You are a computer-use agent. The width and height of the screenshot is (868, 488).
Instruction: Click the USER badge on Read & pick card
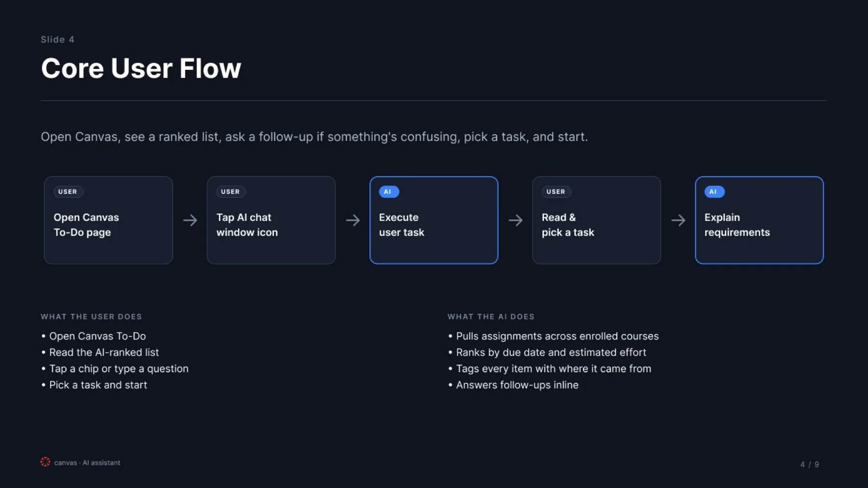(556, 192)
